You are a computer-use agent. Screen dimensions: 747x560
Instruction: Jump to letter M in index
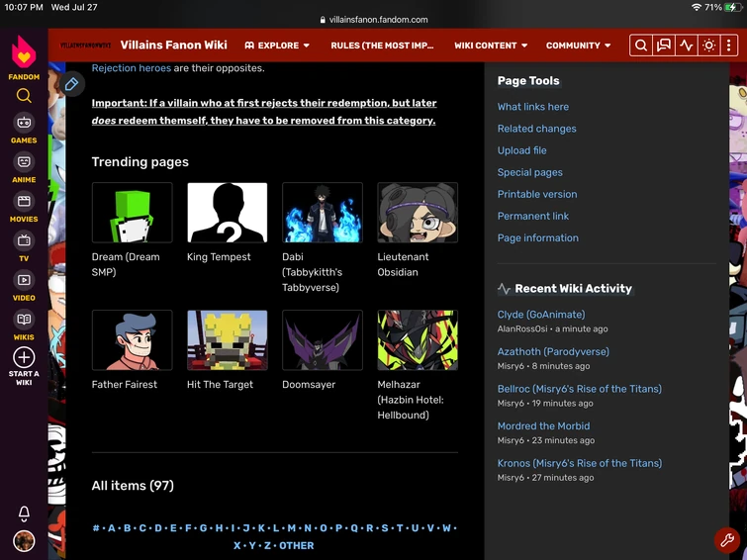(292, 528)
